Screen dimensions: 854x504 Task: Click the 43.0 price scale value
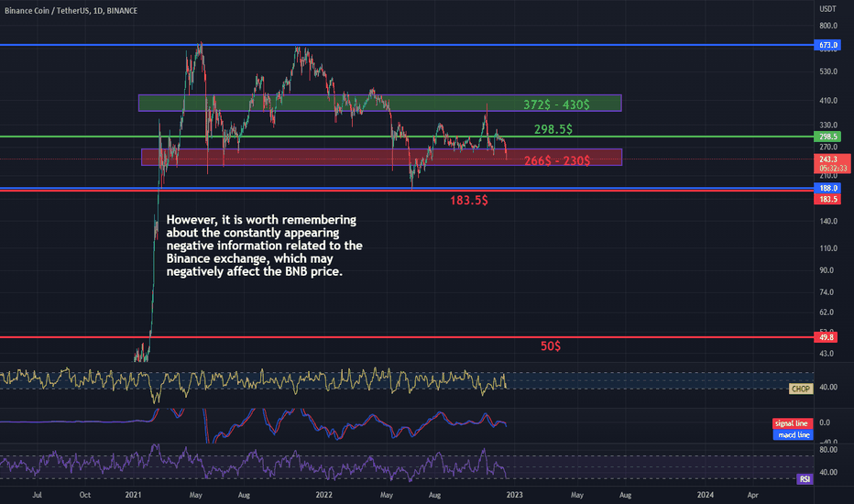(827, 354)
